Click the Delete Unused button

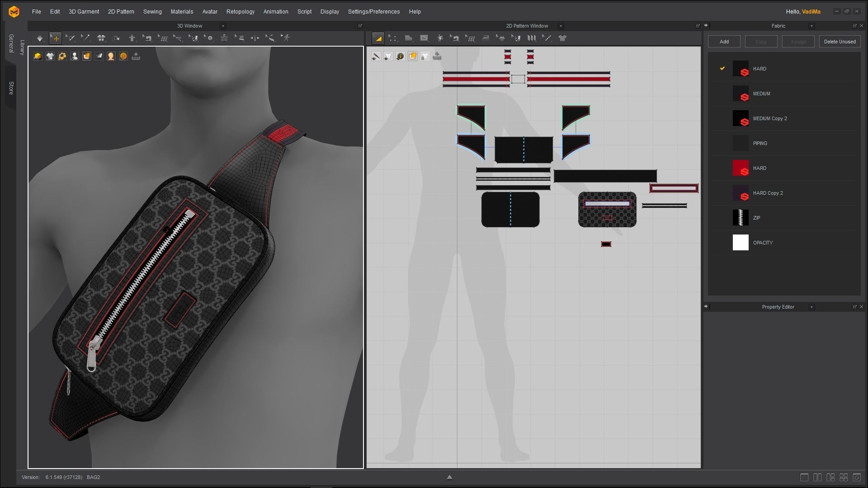[x=840, y=41]
